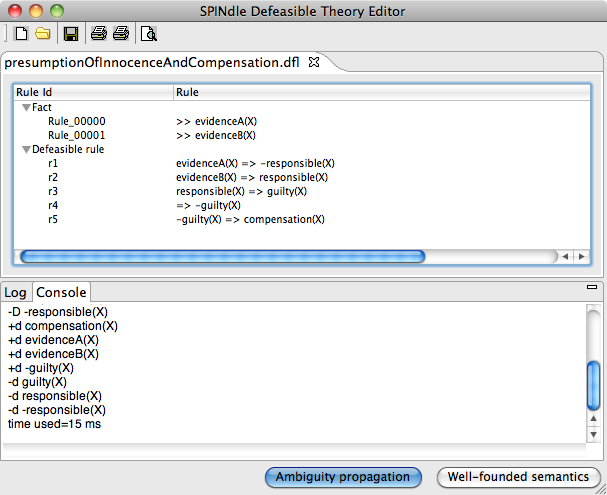
Task: Click 'time used=15 ms' console line
Action: [54, 424]
